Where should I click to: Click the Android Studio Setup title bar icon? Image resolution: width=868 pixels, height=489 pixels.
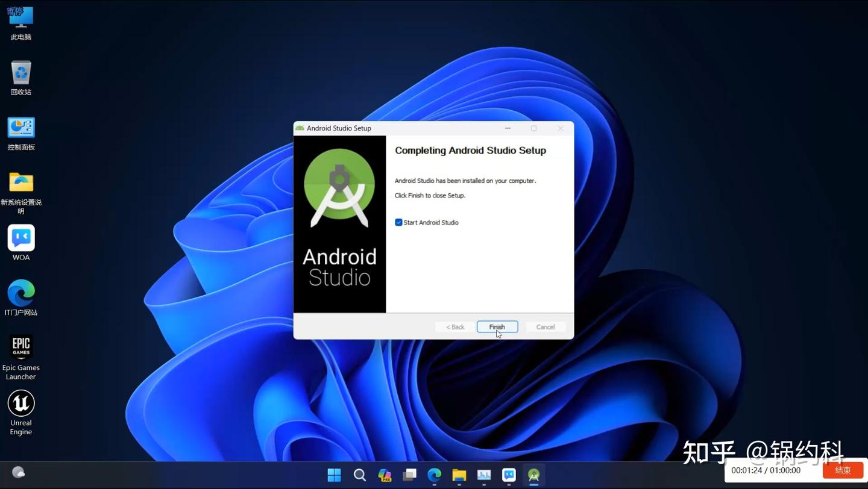click(300, 128)
